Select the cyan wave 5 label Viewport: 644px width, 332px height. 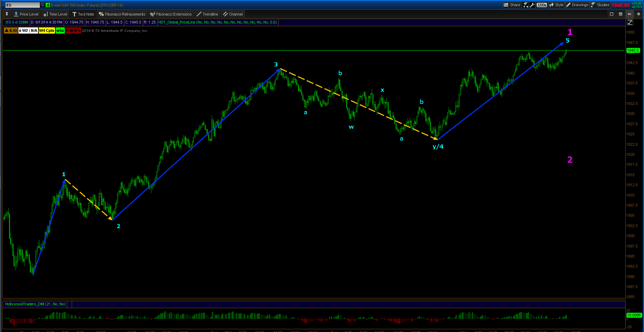tap(567, 41)
